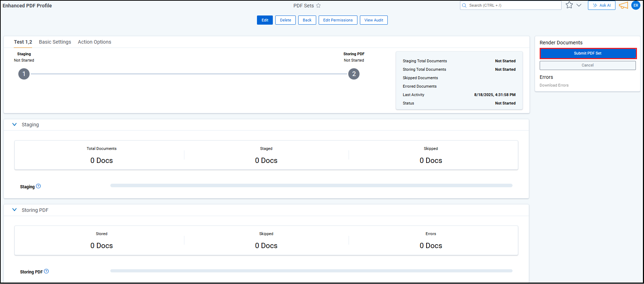The height and width of the screenshot is (284, 644).
Task: Click the Storing PDF progress bar
Action: point(311,271)
